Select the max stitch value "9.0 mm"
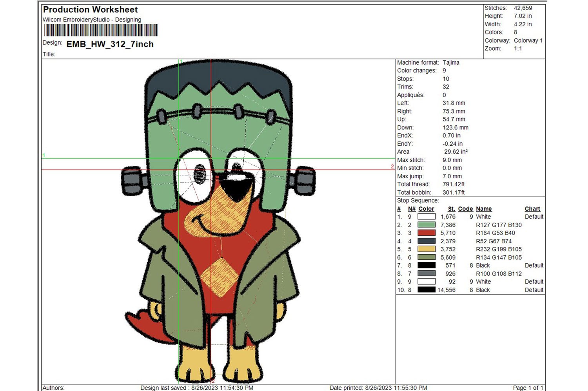Screen dimensions: 588x391 click(x=452, y=160)
